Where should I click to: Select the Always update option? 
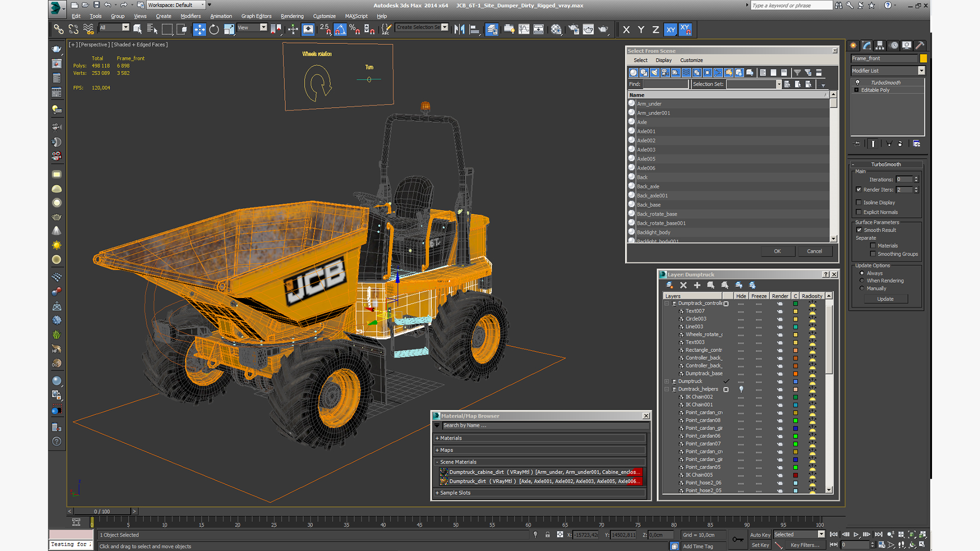coord(862,273)
